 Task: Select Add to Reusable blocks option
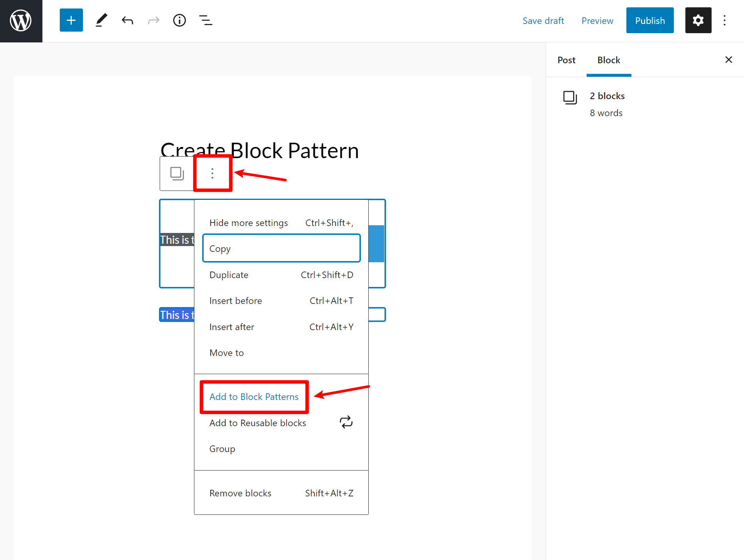(x=257, y=423)
